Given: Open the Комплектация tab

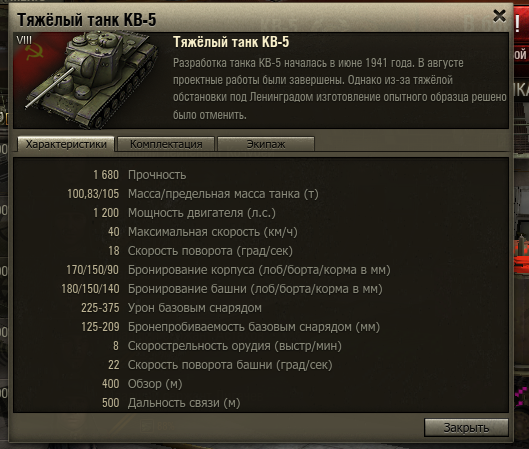Looking at the screenshot, I should coord(166,144).
